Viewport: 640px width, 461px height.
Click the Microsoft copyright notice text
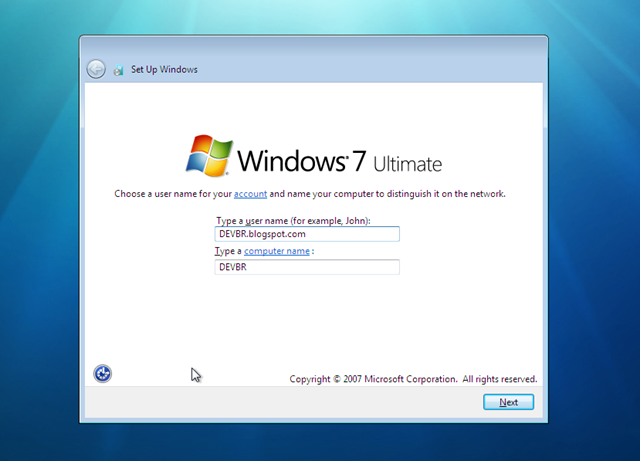(413, 379)
